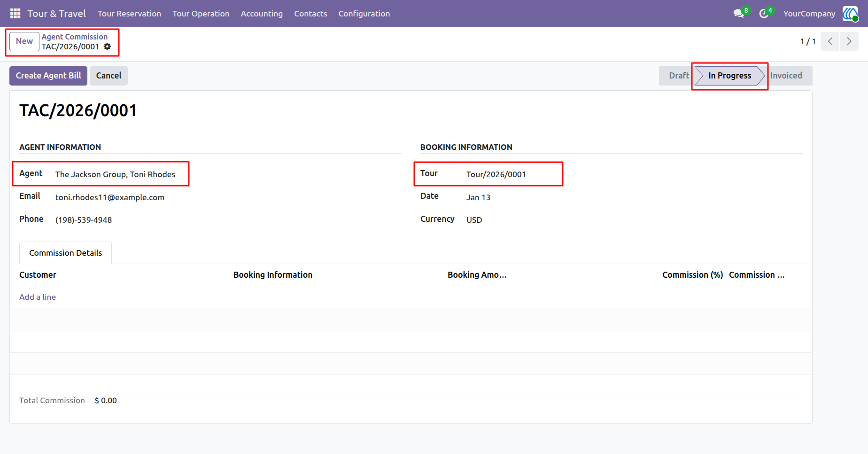Screen dimensions: 868x454
Task: Click the Cancel button
Action: (108, 76)
